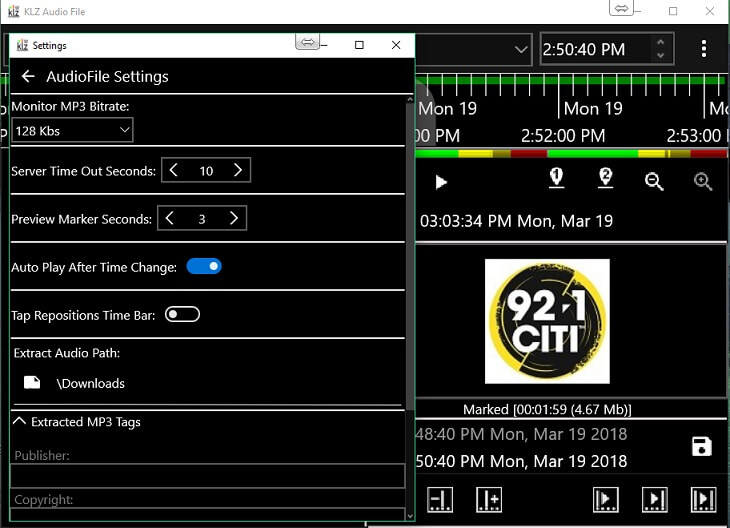This screenshot has height=528, width=730.
Task: Maximize the Settings window
Action: tap(359, 45)
